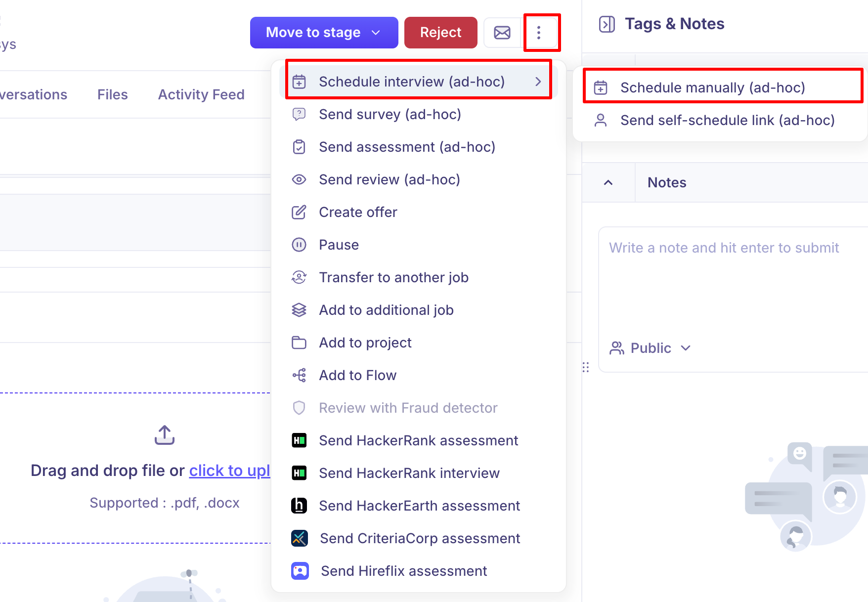
Task: Select Schedule interview (ad-hoc)
Action: pyautogui.click(x=419, y=82)
